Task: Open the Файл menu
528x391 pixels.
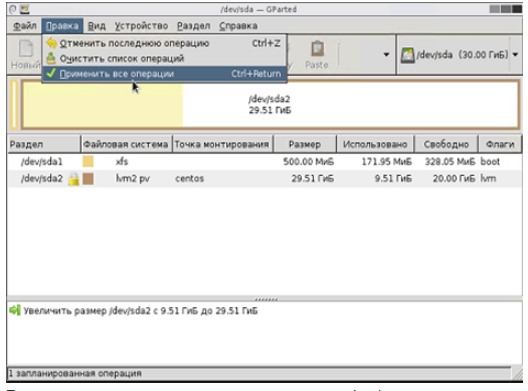Action: point(25,26)
